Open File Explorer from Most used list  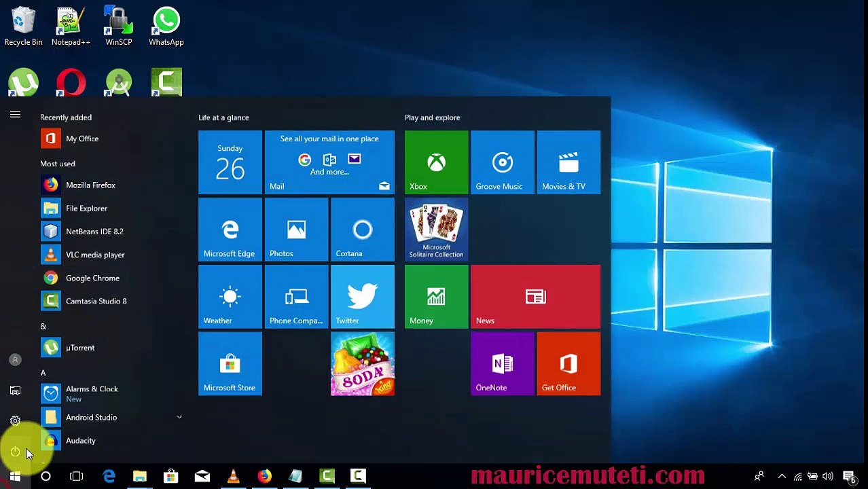click(109, 209)
